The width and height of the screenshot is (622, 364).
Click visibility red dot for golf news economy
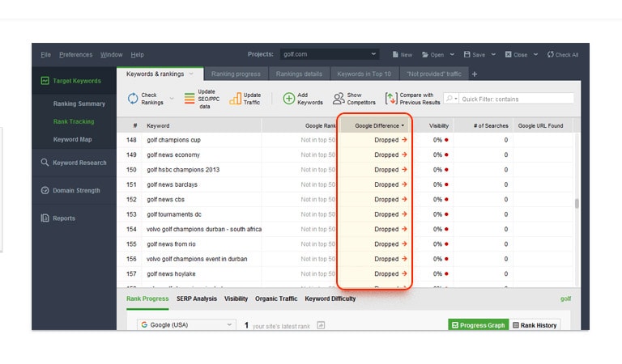446,154
